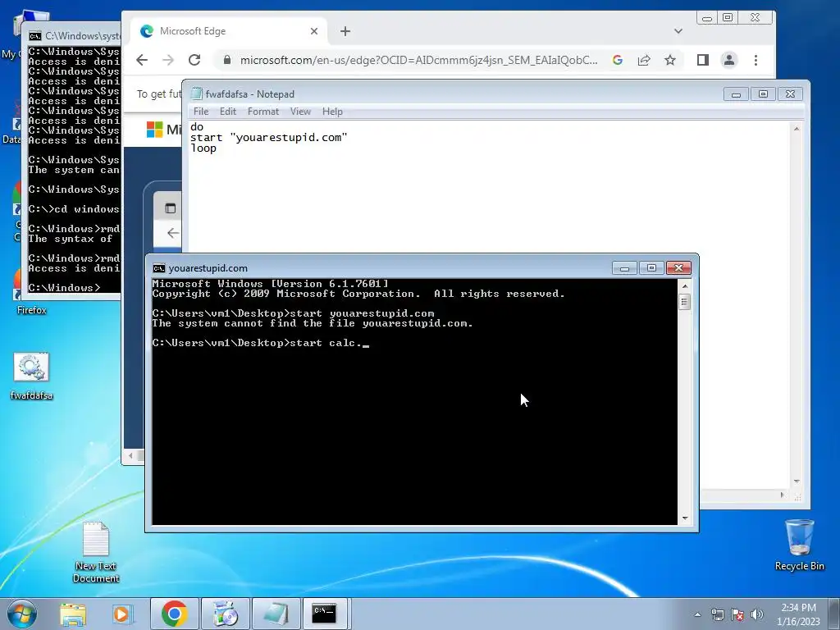Show hidden tray icons arrow
840x630 pixels.
click(697, 614)
